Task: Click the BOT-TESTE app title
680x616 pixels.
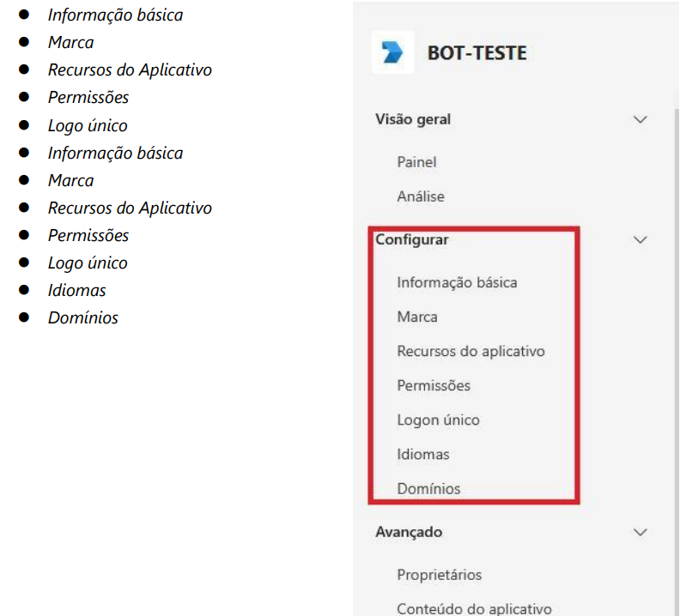Action: click(477, 53)
